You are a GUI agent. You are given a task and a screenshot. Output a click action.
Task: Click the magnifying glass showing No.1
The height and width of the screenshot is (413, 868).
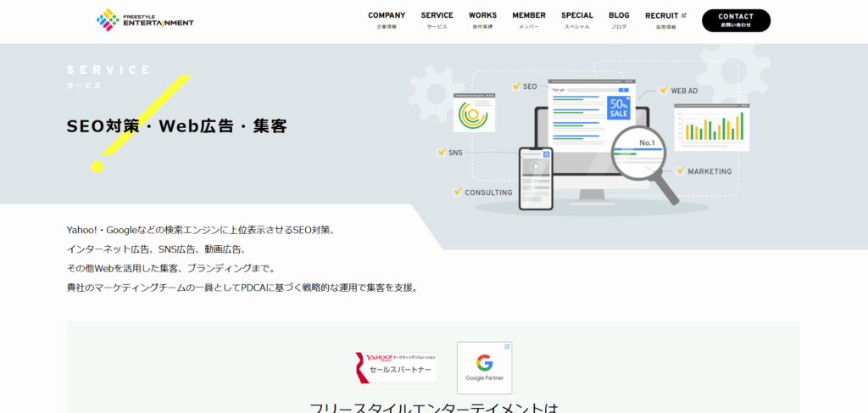pyautogui.click(x=638, y=153)
